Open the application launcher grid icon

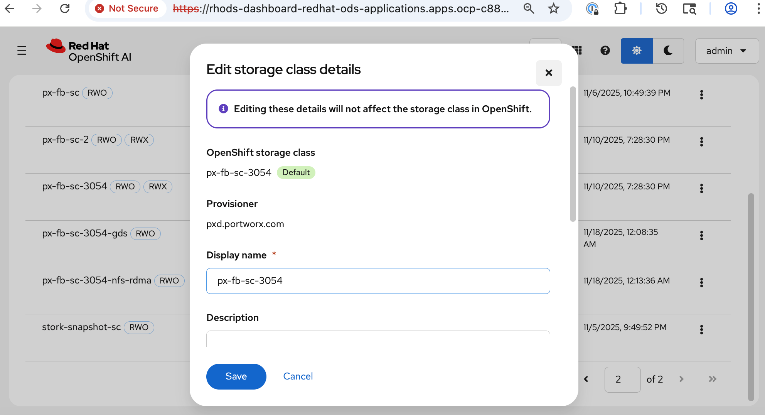pos(577,50)
